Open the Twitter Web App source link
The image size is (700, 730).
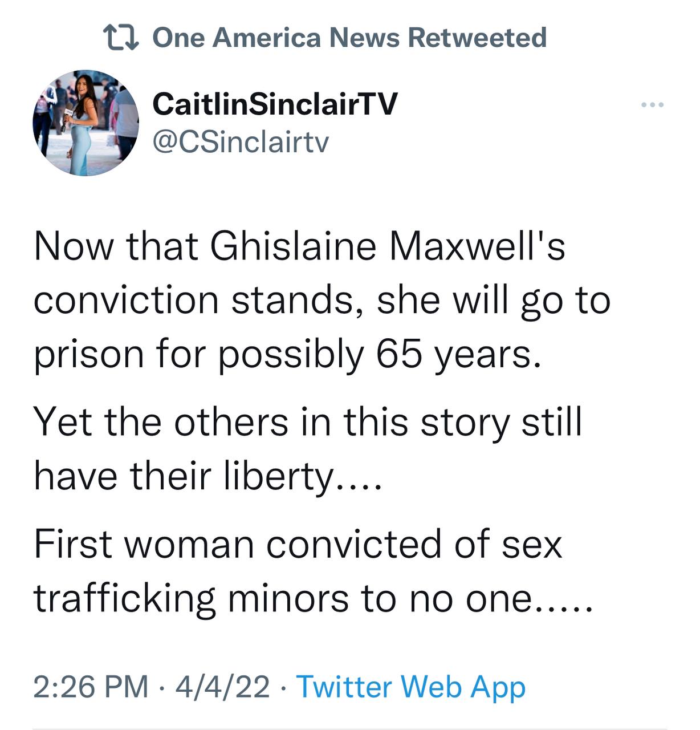pyautogui.click(x=410, y=686)
